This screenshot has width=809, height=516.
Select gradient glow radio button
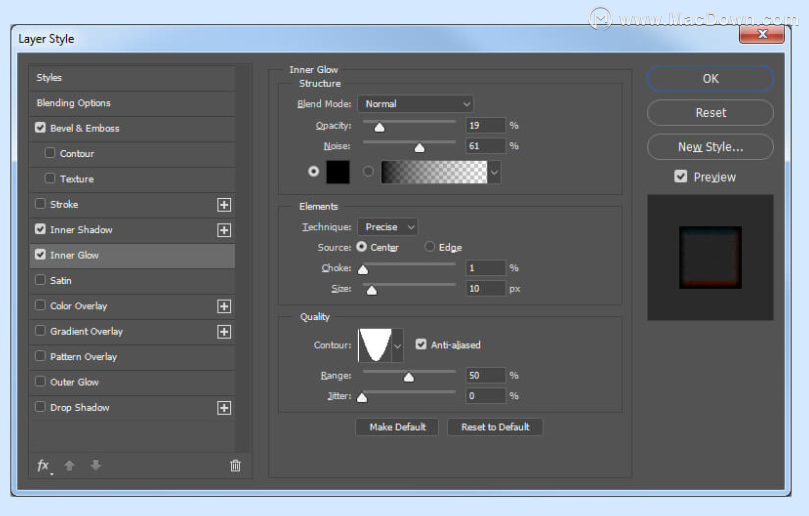tap(368, 171)
